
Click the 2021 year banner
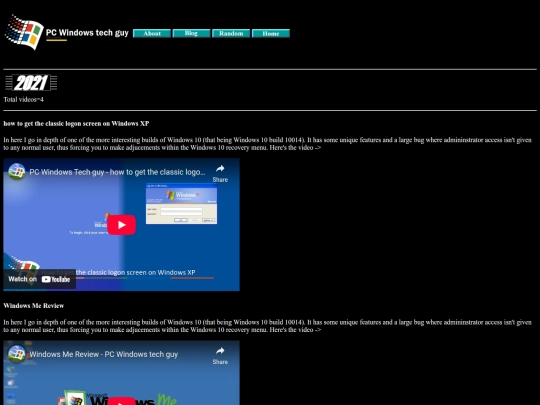pyautogui.click(x=31, y=83)
